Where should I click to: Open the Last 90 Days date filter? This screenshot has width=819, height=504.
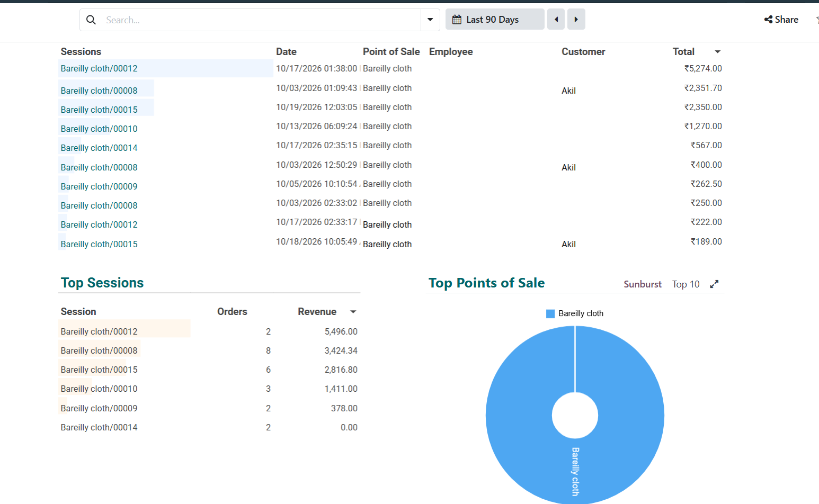point(495,20)
